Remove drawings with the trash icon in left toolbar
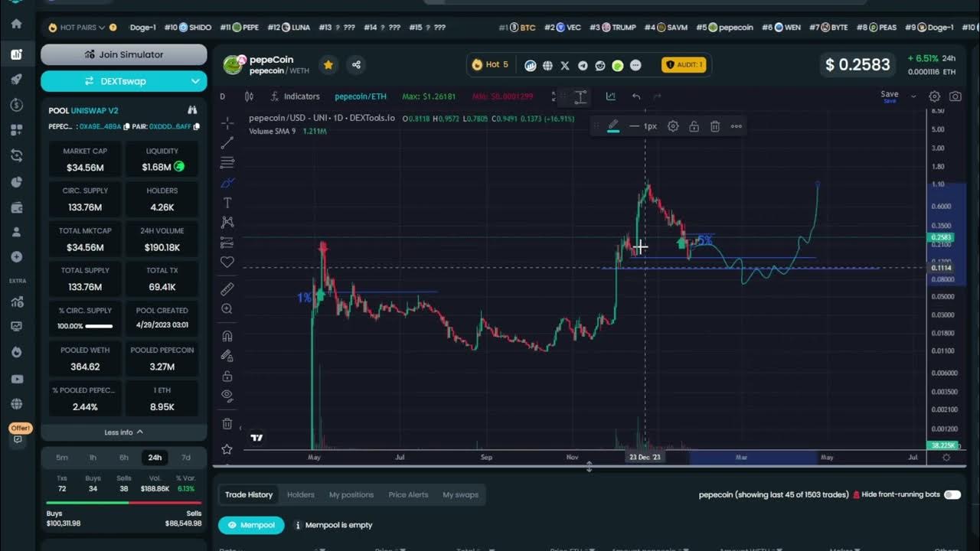Screen dimensions: 980x551 [227, 423]
